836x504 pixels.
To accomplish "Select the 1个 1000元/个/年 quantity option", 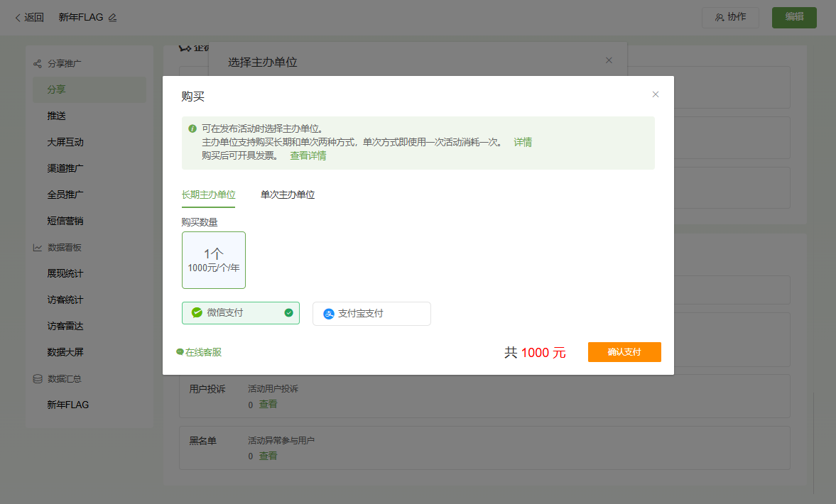I will click(214, 260).
